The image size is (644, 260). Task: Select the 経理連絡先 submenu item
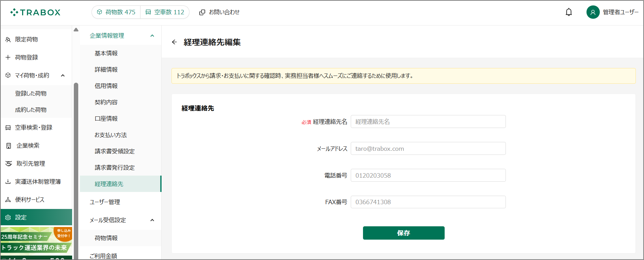click(120, 184)
